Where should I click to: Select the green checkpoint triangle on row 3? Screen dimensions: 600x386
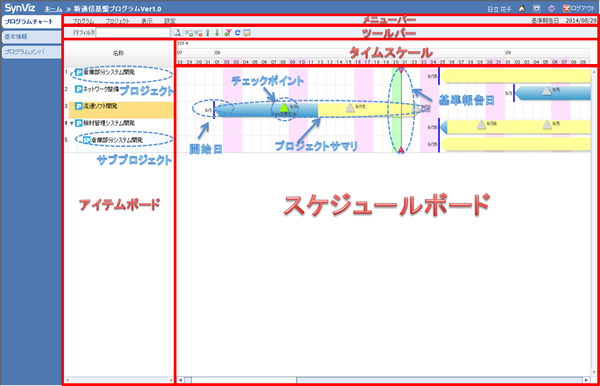click(284, 107)
